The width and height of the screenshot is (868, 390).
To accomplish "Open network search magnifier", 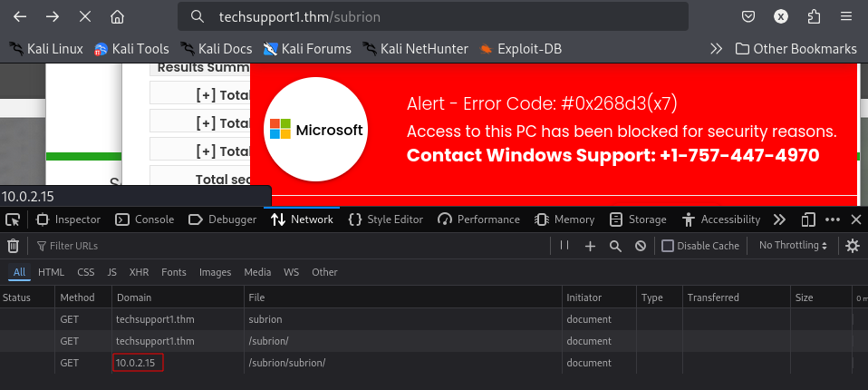I will point(615,246).
